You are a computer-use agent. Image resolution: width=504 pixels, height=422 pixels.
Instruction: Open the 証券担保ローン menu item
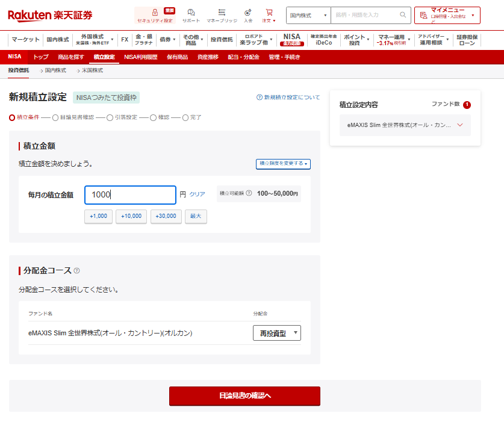pyautogui.click(x=467, y=40)
